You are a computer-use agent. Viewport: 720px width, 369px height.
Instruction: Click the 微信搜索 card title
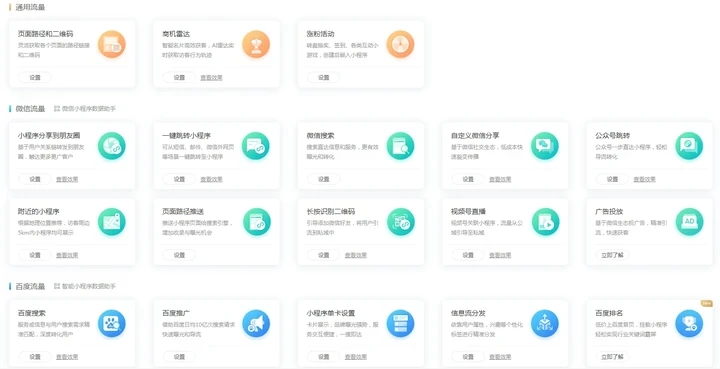[321, 135]
